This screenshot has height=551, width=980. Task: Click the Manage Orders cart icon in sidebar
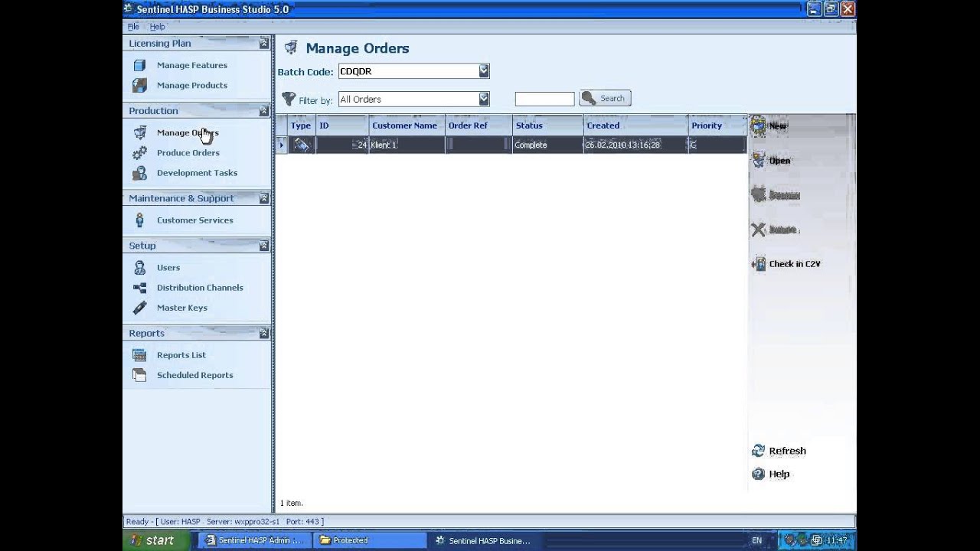[x=139, y=132]
